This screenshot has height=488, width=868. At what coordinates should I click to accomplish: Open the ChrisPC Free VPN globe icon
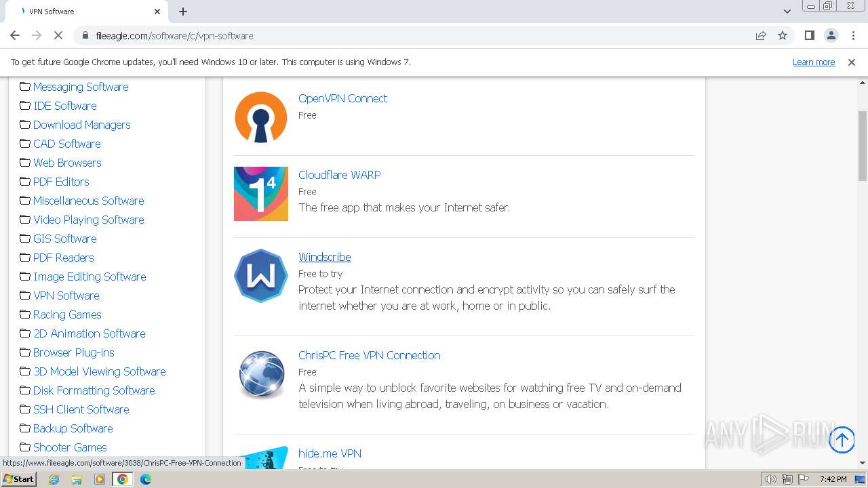(x=261, y=374)
